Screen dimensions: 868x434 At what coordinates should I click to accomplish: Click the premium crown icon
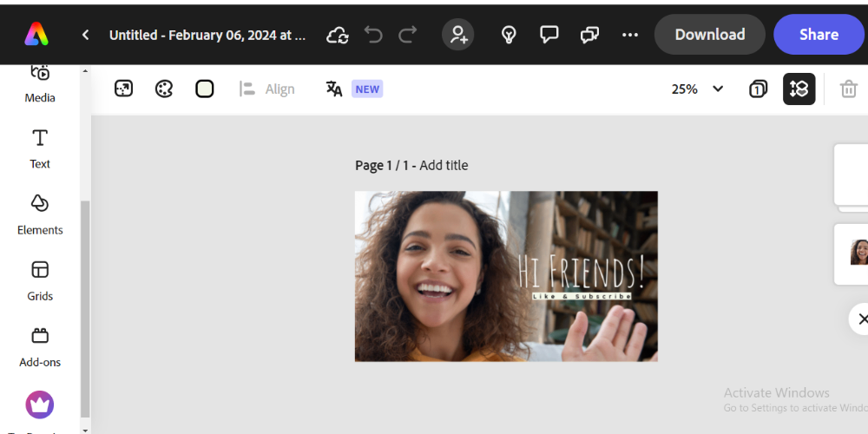tap(40, 405)
